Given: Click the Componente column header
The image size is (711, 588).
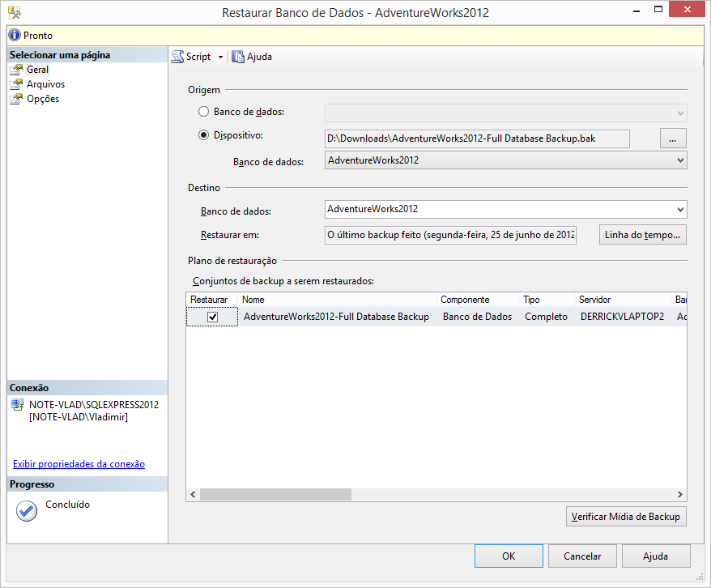Looking at the screenshot, I should pyautogui.click(x=478, y=300).
